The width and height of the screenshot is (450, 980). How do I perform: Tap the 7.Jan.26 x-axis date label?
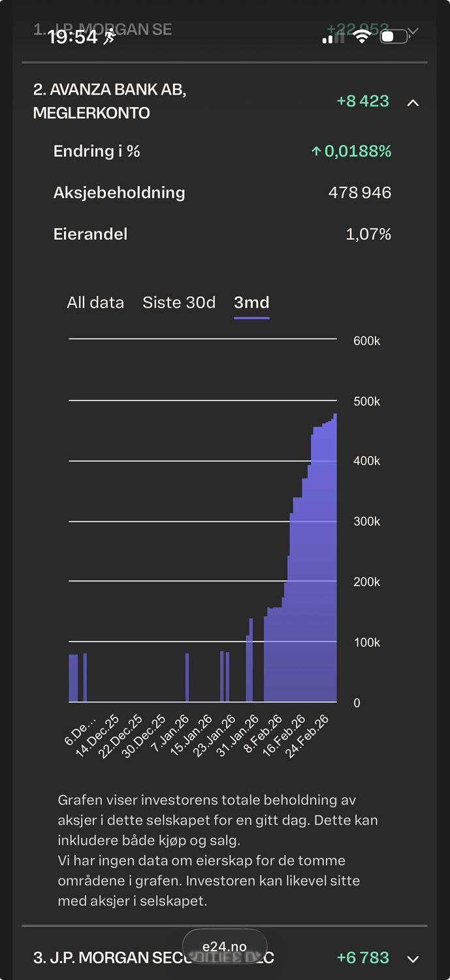[x=171, y=734]
